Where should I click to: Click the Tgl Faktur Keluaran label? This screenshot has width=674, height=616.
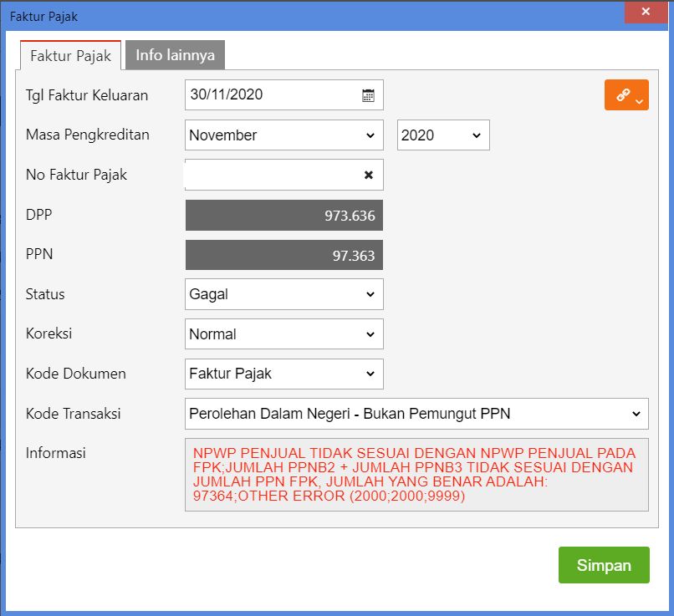coord(87,95)
